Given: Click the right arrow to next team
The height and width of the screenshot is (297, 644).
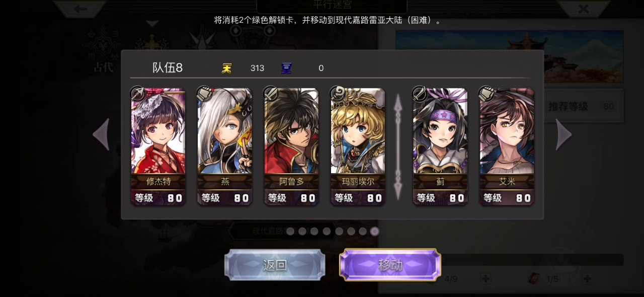Looking at the screenshot, I should pos(563,134).
